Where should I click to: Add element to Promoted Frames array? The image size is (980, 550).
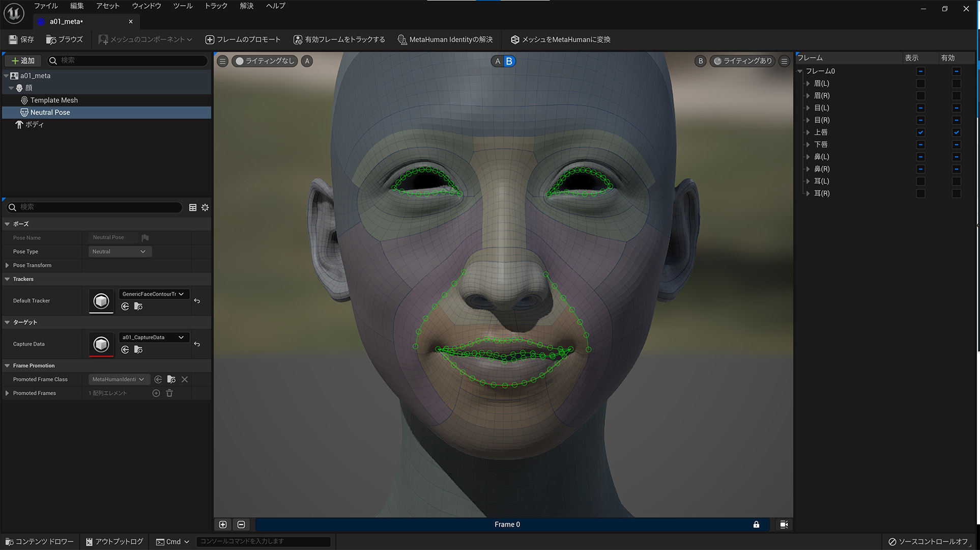[156, 393]
